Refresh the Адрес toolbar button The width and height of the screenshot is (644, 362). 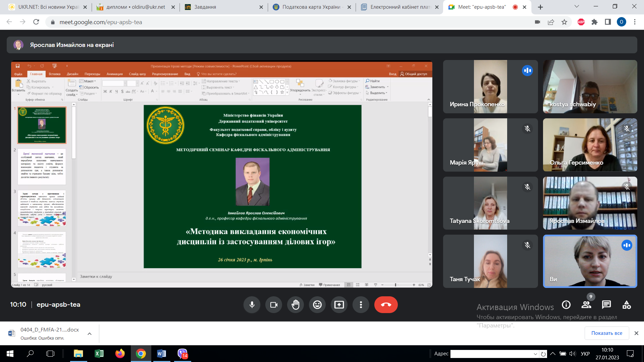point(543,354)
